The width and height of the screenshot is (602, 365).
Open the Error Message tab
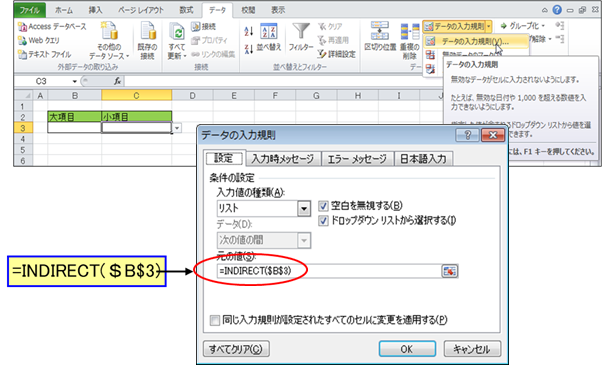[x=357, y=159]
